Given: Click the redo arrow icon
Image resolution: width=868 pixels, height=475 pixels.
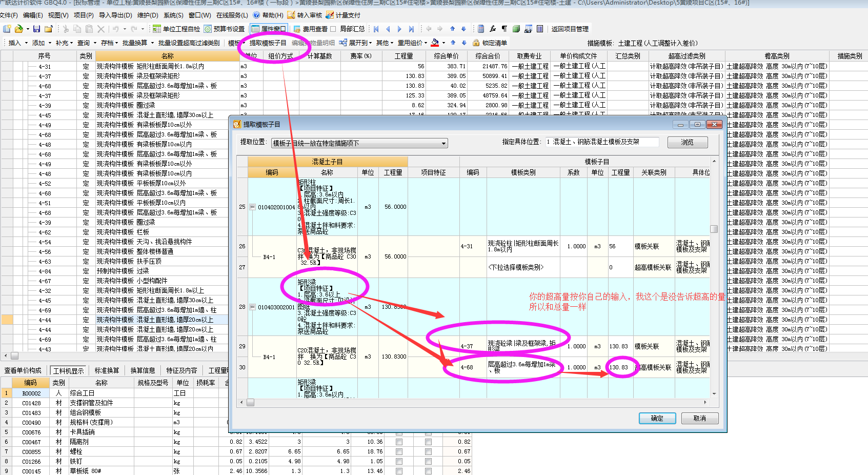Looking at the screenshot, I should click(x=134, y=29).
